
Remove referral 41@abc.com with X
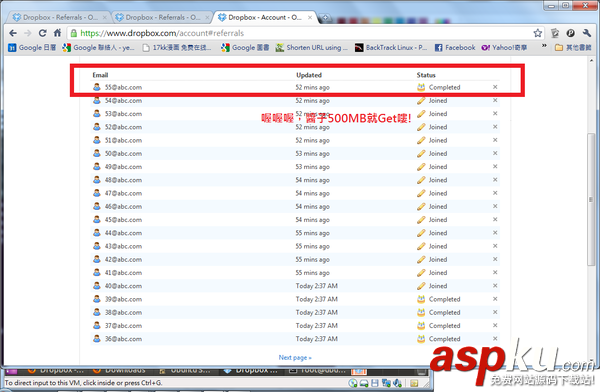495,272
